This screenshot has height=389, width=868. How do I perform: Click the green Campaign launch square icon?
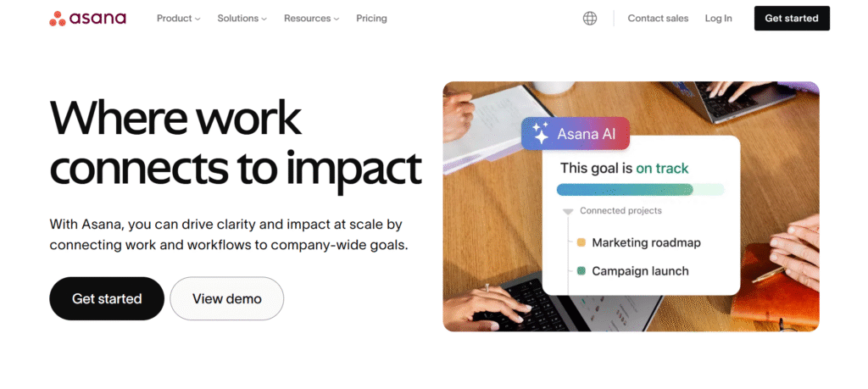click(x=581, y=271)
